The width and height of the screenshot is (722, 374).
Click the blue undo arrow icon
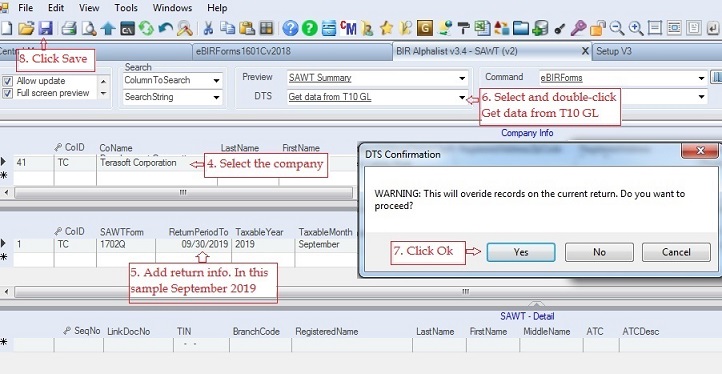166,29
